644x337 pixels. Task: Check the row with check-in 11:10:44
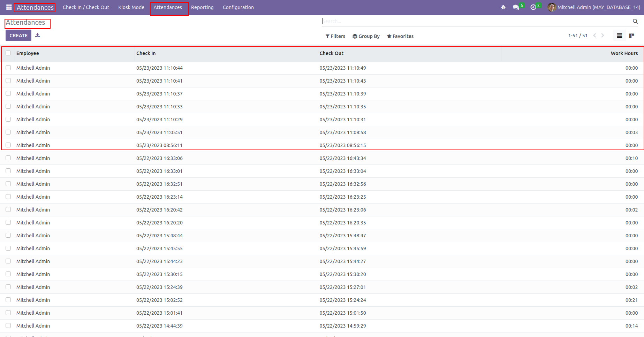pos(8,68)
